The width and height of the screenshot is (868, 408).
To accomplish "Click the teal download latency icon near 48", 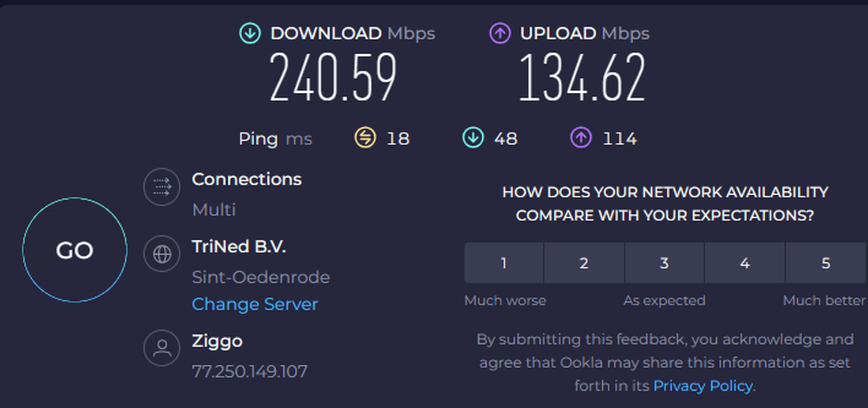I will (473, 138).
